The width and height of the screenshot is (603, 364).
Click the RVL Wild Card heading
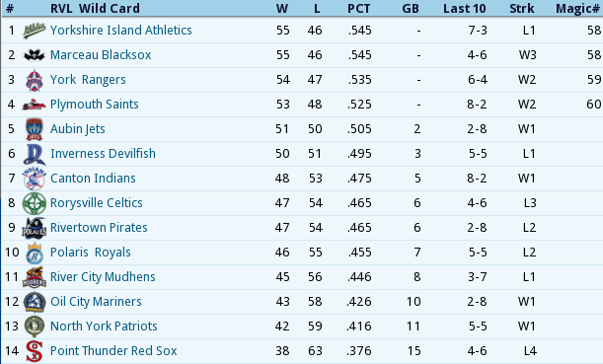(95, 9)
